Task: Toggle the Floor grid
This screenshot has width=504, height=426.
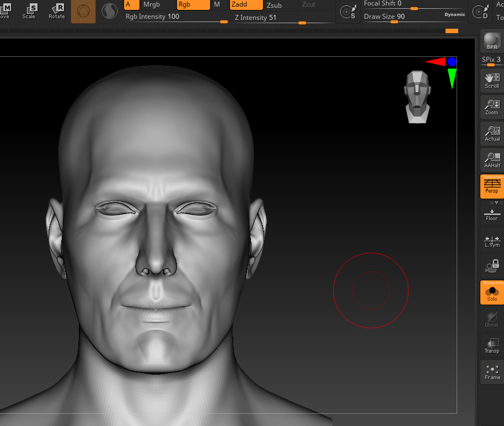Action: click(x=492, y=212)
